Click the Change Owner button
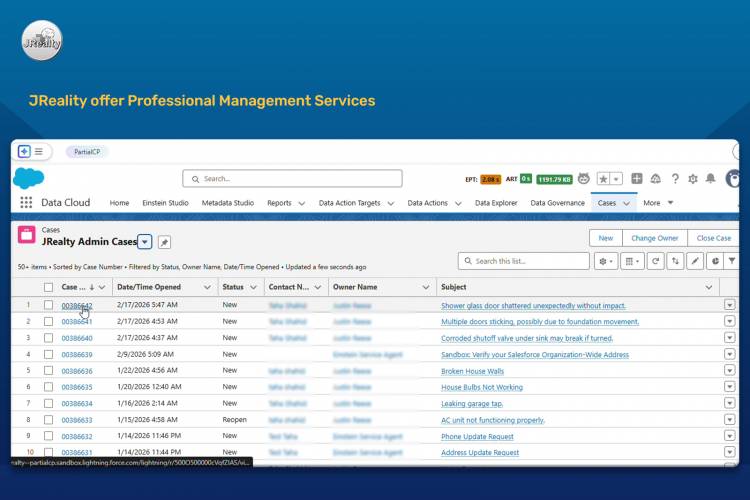This screenshot has height=500, width=750. [x=655, y=238]
